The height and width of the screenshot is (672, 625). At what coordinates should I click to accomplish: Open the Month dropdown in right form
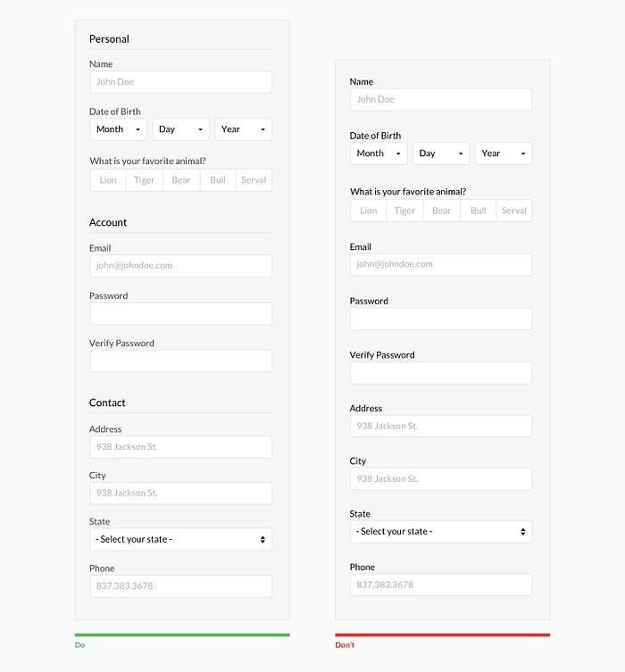point(379,153)
